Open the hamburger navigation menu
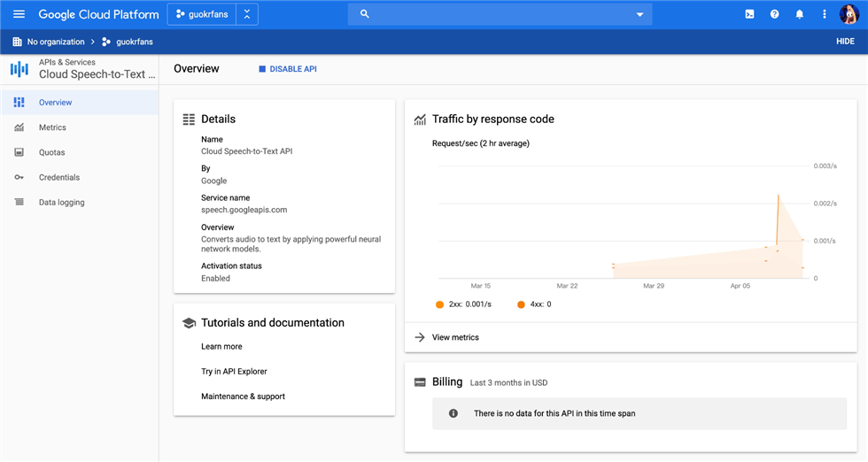868x462 pixels. 19,14
